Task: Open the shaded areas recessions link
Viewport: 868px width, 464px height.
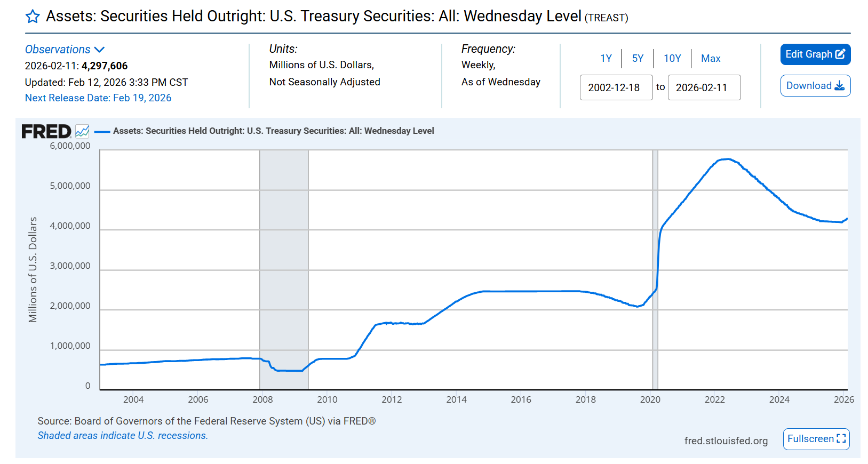Action: click(123, 436)
